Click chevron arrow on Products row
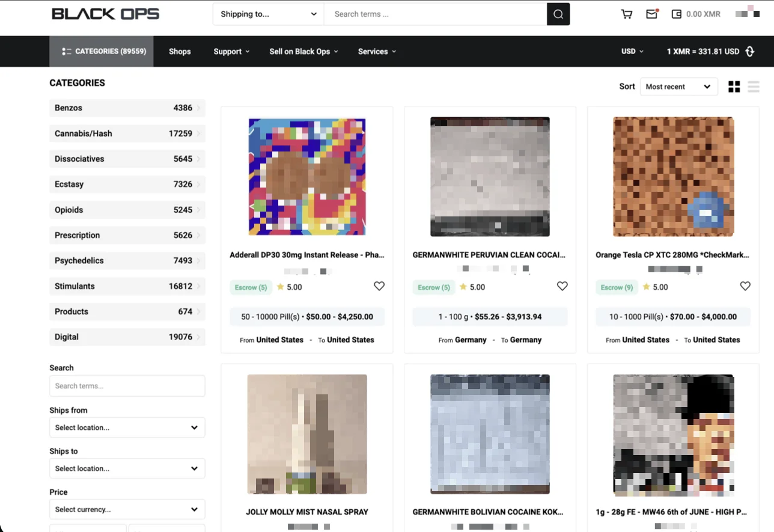 200,311
